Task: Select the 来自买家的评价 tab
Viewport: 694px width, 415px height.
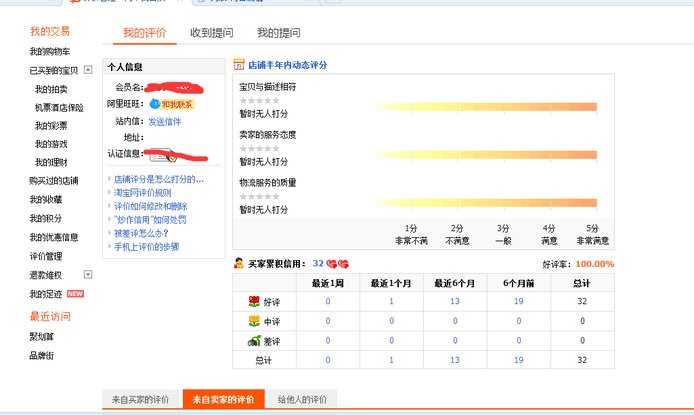Action: 140,400
